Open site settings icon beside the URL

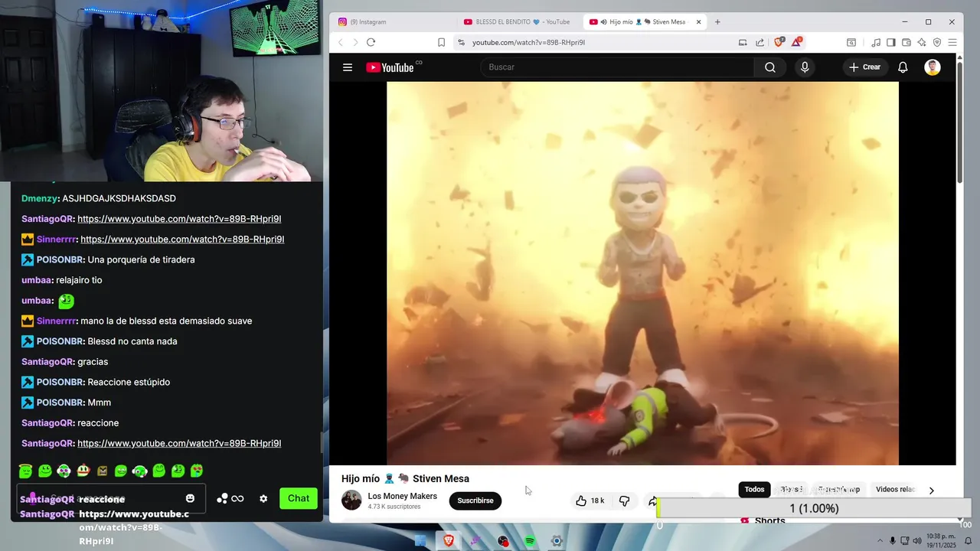pos(461,42)
